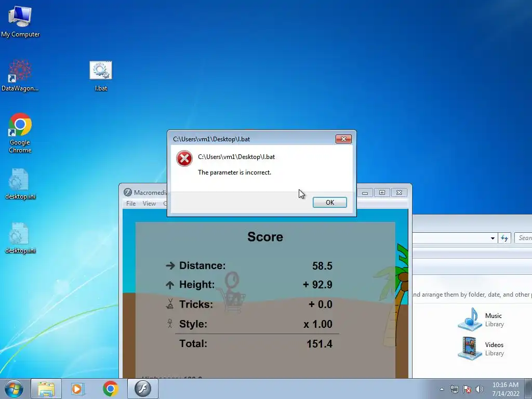Open the taskbar clock showing 10:16 AM
This screenshot has width=532, height=399.
tap(506, 389)
